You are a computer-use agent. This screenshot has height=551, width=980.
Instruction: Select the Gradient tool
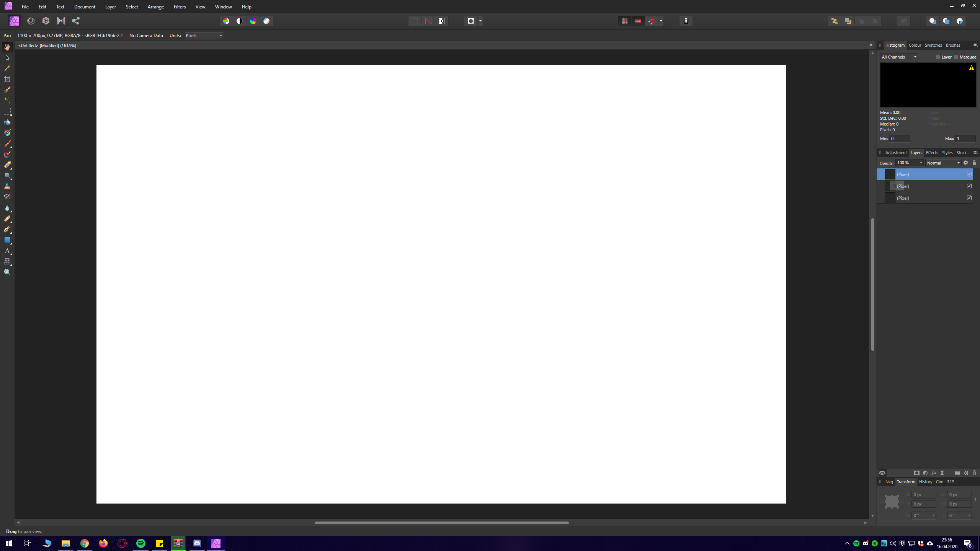pyautogui.click(x=7, y=133)
